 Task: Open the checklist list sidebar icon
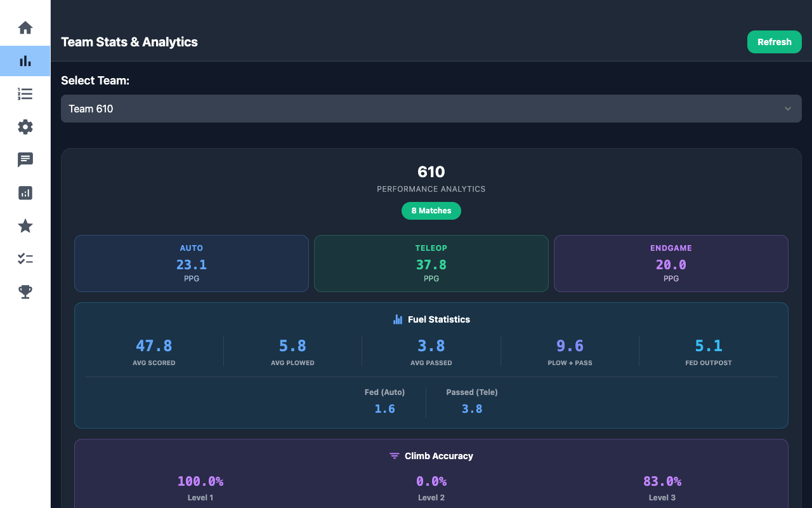[x=25, y=94]
